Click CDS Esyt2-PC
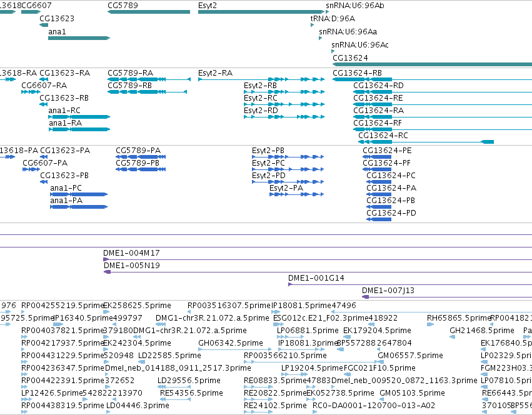Screen dimensions: 532x415 coord(268,163)
